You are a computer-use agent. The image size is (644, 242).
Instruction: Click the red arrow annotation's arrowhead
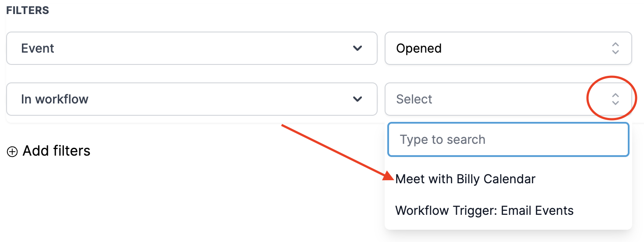click(x=389, y=176)
